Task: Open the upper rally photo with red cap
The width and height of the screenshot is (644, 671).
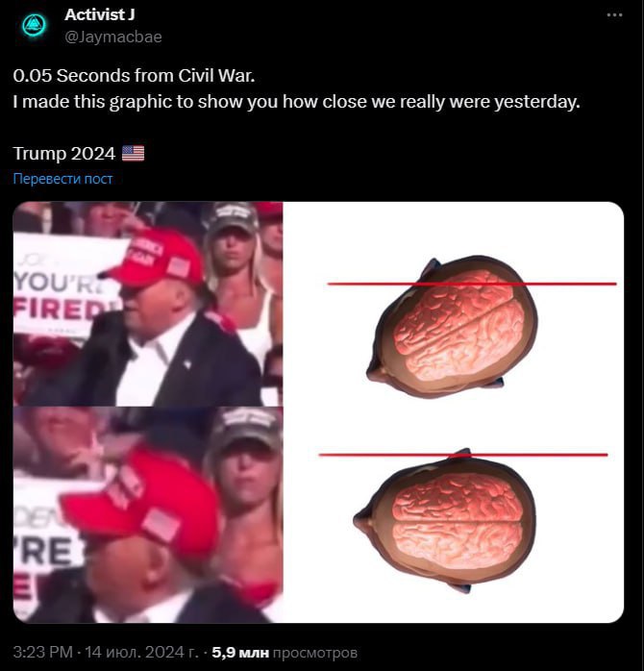Action: [148, 304]
